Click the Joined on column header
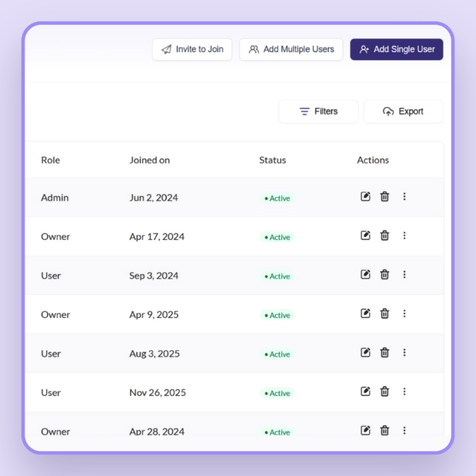Screen dimensions: 476x476 click(x=149, y=160)
